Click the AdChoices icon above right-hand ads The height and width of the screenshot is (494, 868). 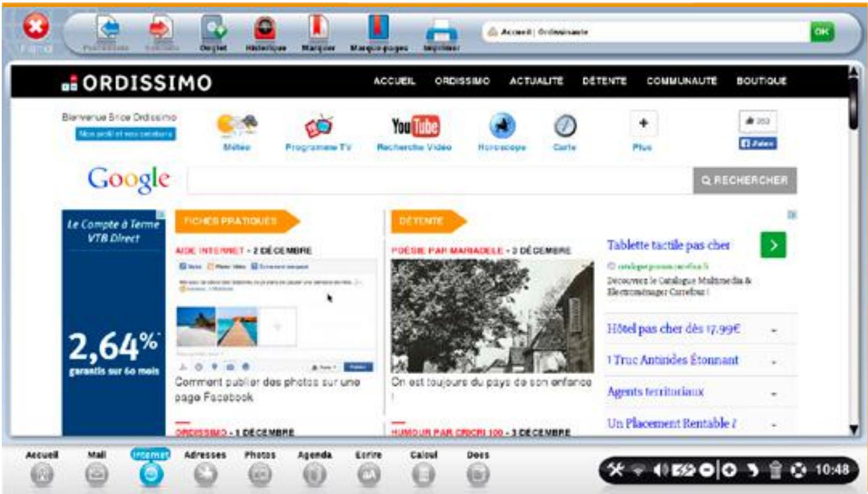(x=792, y=215)
